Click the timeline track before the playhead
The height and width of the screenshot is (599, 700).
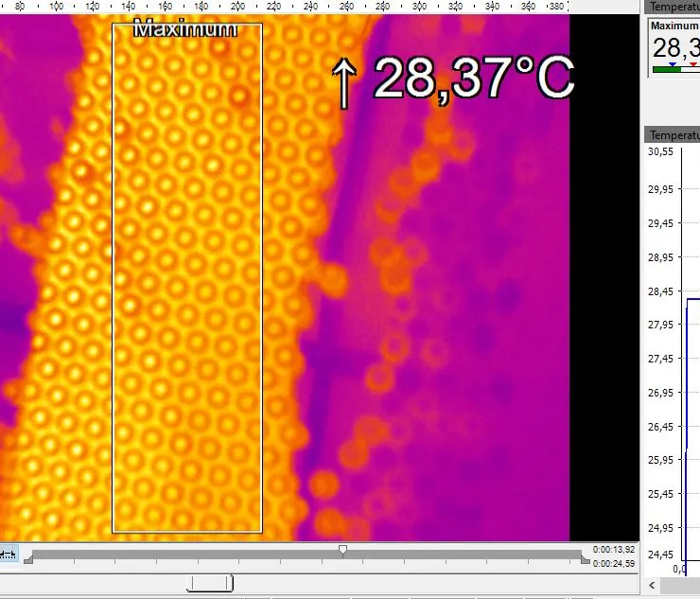tap(189, 555)
